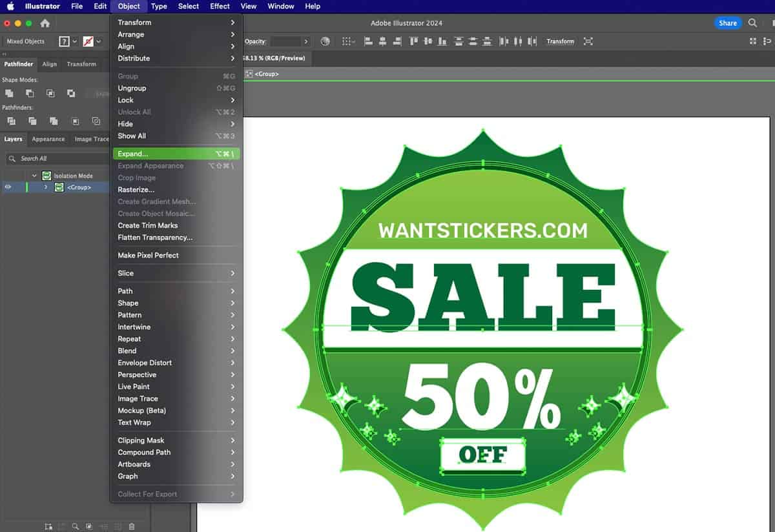Choose Flatten Transparency...
Viewport: 775px width, 532px height.
pyautogui.click(x=176, y=237)
